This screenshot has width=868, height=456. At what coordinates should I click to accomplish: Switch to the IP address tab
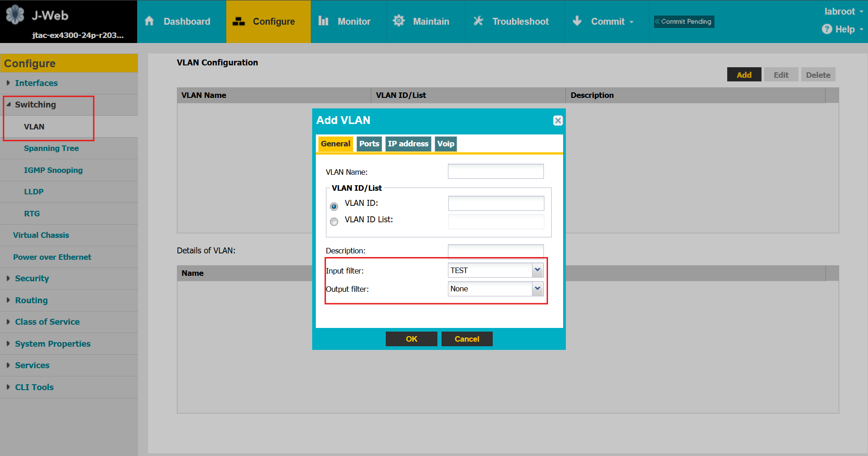click(x=408, y=144)
